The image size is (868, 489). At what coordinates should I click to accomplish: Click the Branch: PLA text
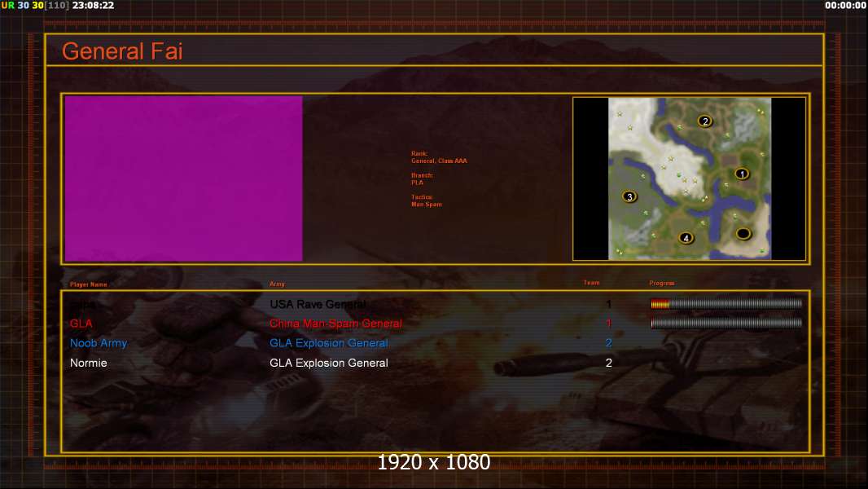pyautogui.click(x=422, y=178)
